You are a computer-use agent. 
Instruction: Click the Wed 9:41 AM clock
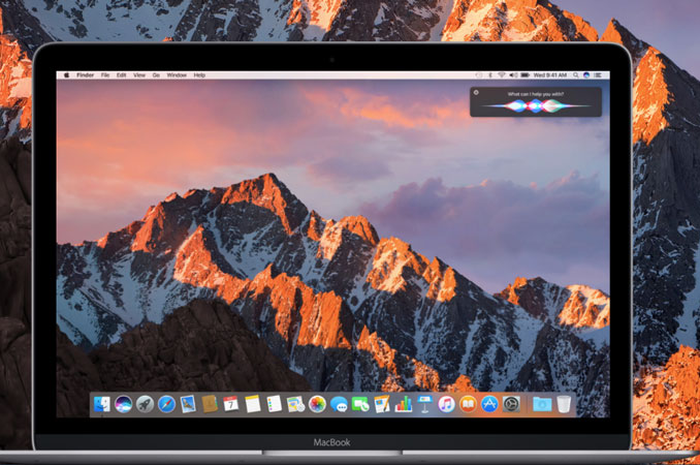coord(550,75)
